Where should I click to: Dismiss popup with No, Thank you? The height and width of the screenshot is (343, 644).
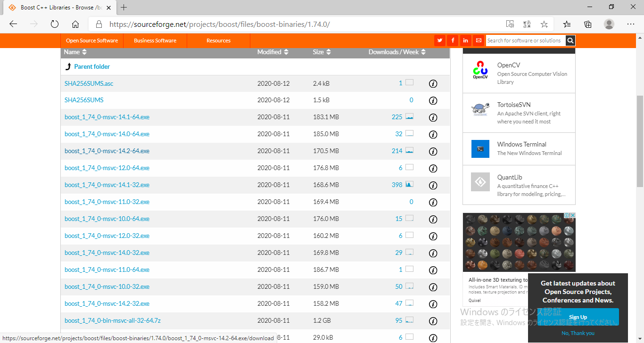pyautogui.click(x=578, y=333)
